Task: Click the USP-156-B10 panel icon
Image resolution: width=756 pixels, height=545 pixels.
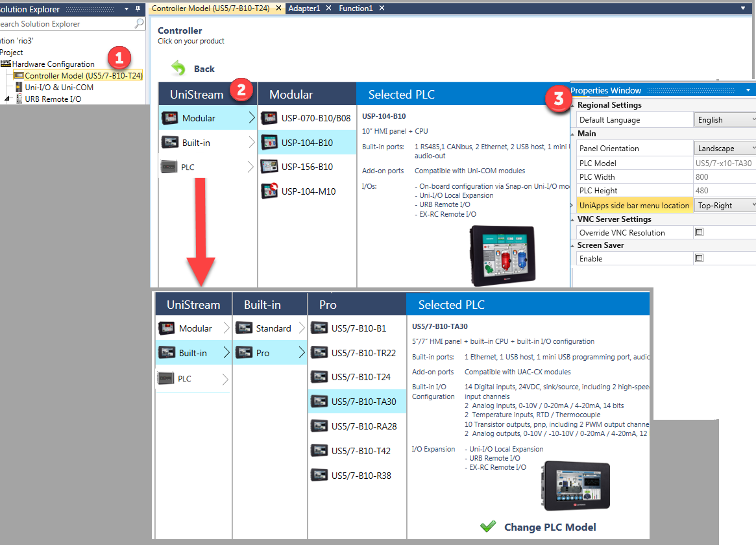Action: point(269,167)
